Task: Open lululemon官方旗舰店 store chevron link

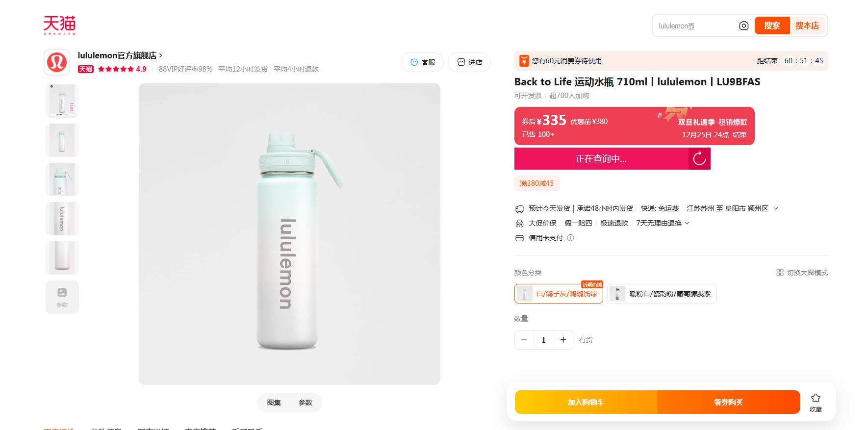Action: coord(160,55)
